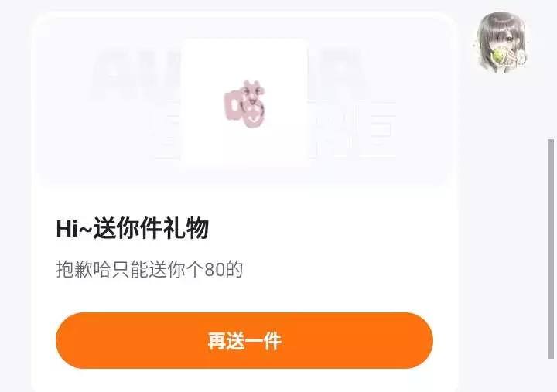
Task: Click the gray vertical scrollbar thumb
Action: point(551,249)
